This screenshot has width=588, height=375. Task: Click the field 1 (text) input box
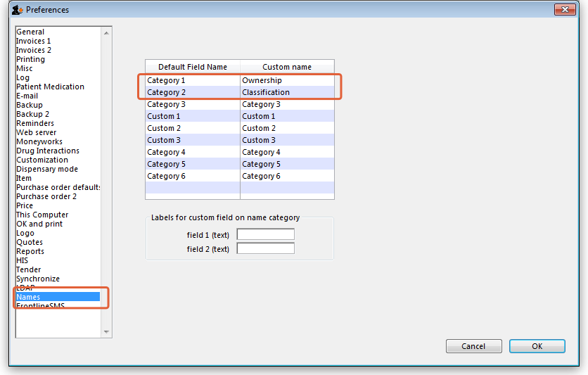pos(265,234)
